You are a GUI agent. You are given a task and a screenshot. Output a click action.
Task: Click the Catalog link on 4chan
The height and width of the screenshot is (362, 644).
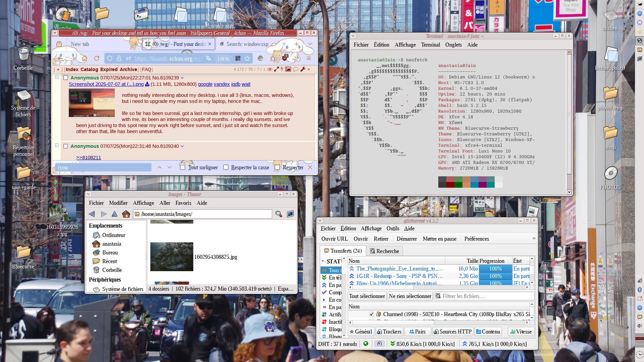point(89,69)
